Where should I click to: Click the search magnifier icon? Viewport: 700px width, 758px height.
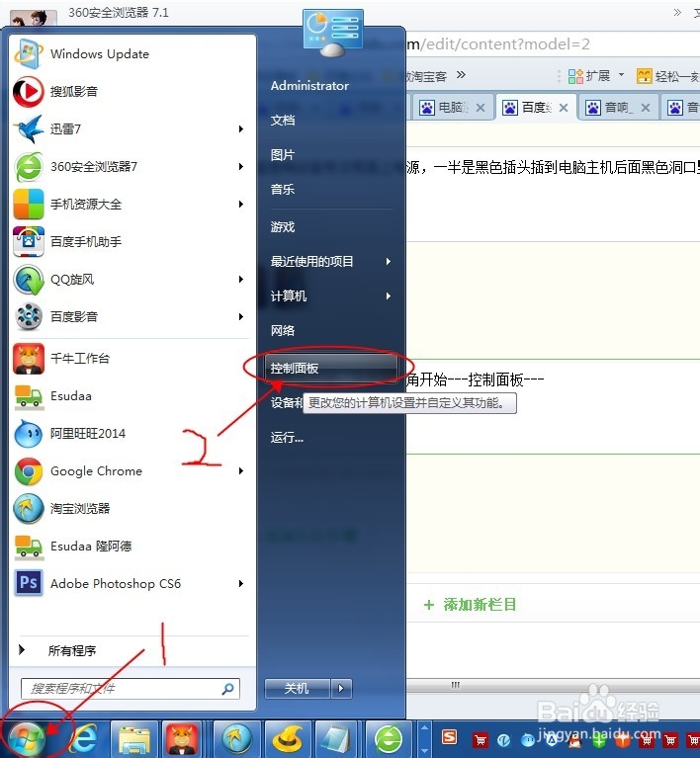click(227, 689)
